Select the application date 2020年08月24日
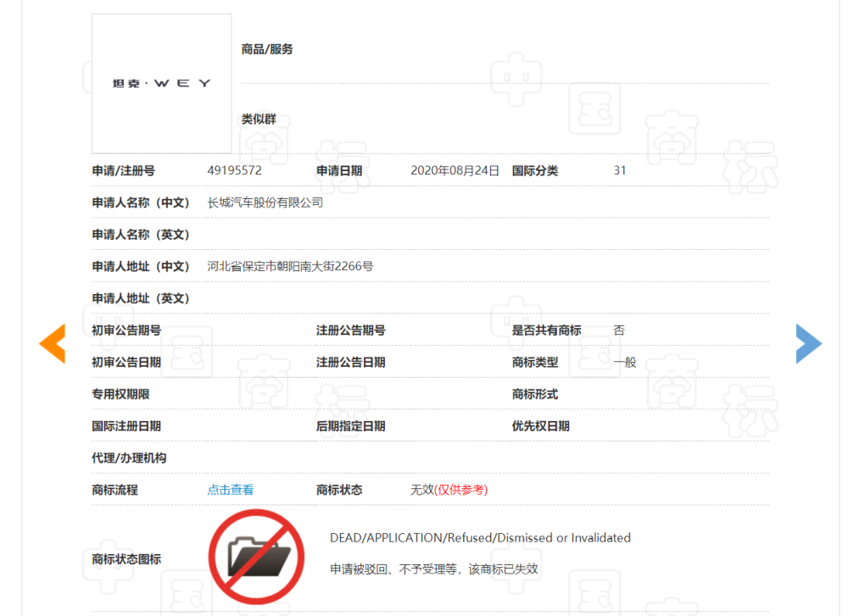Image resolution: width=848 pixels, height=616 pixels. pos(455,171)
